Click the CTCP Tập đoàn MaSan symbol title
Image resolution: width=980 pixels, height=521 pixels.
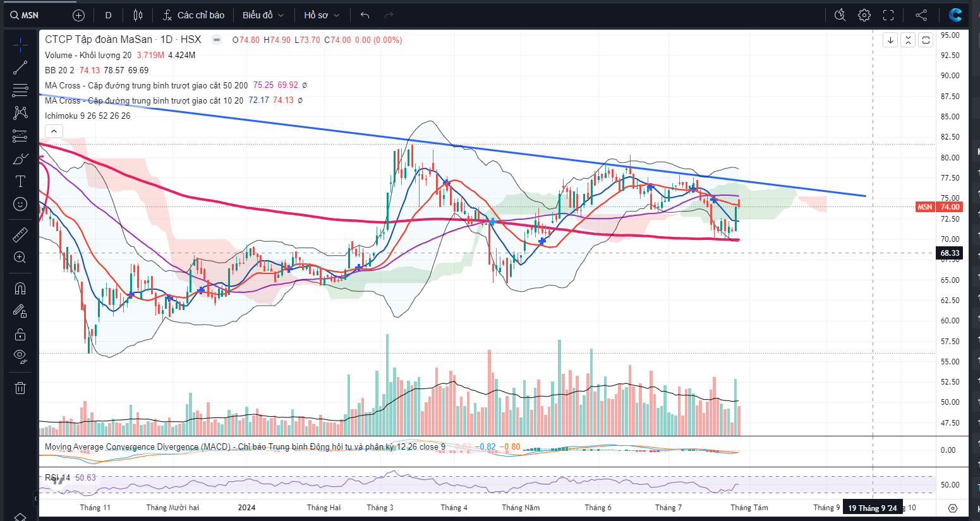99,39
